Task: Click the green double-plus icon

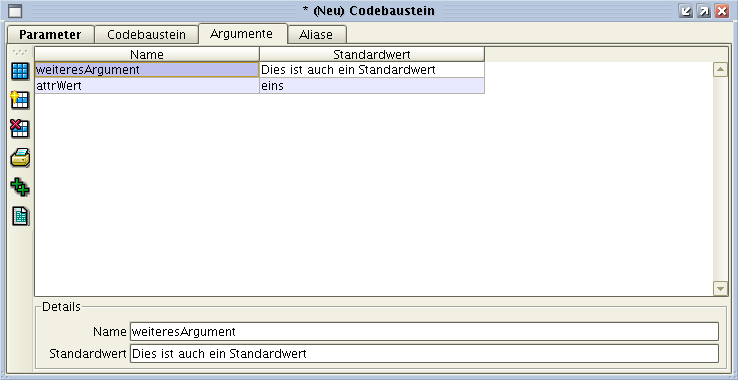Action: [x=20, y=187]
